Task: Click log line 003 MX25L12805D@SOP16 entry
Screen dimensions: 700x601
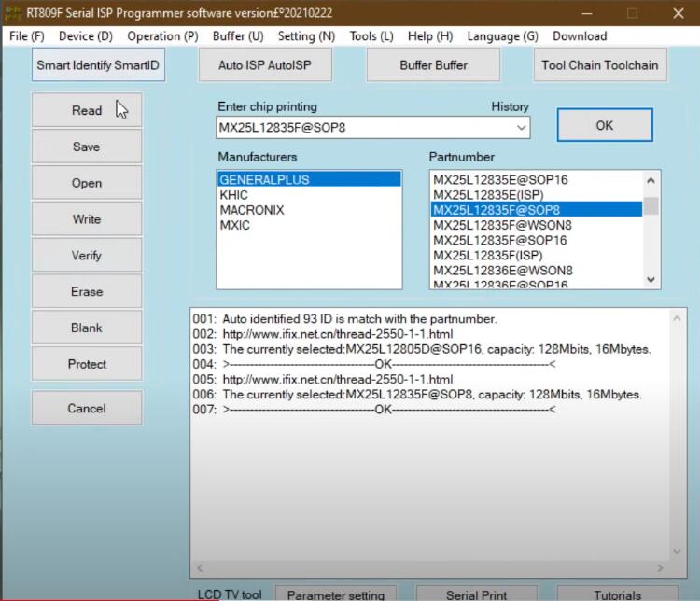Action: [x=437, y=349]
